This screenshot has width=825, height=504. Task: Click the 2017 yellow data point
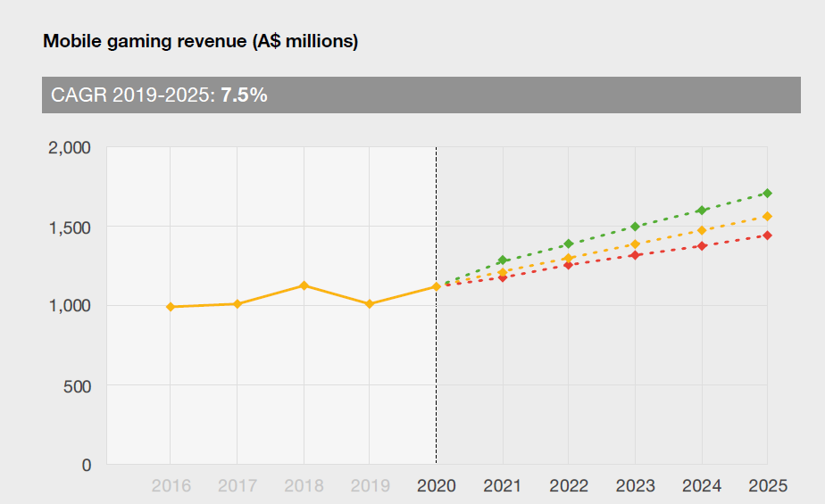pyautogui.click(x=237, y=304)
